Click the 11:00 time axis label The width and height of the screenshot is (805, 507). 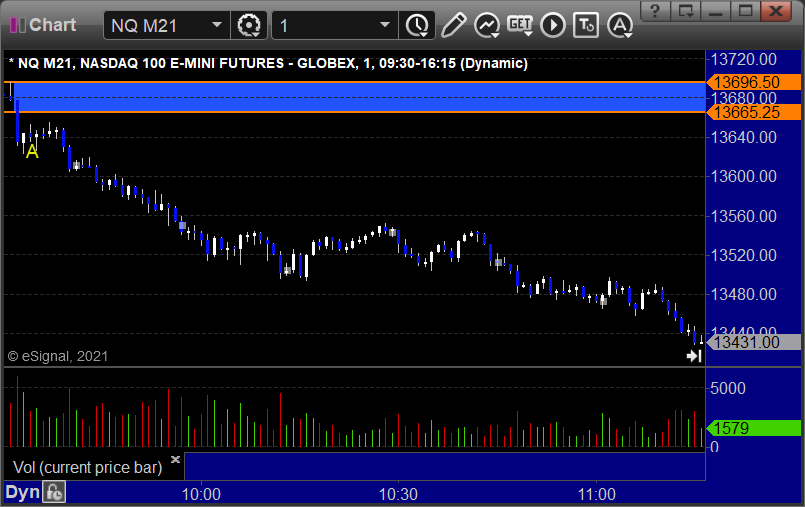[597, 494]
